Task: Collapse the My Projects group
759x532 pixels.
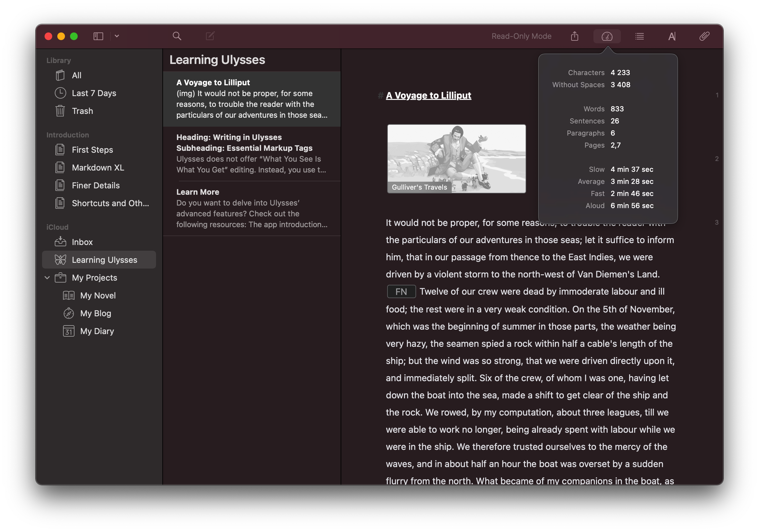Action: point(47,277)
